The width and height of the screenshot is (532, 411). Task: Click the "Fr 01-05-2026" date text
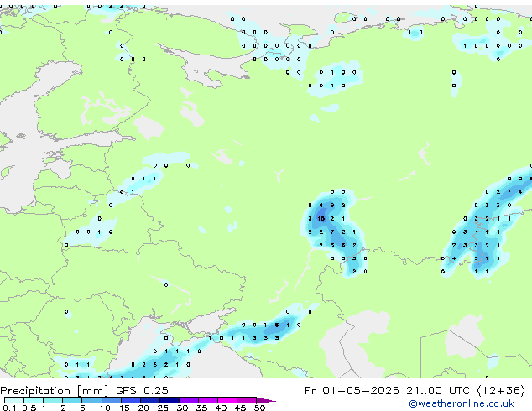(352, 391)
